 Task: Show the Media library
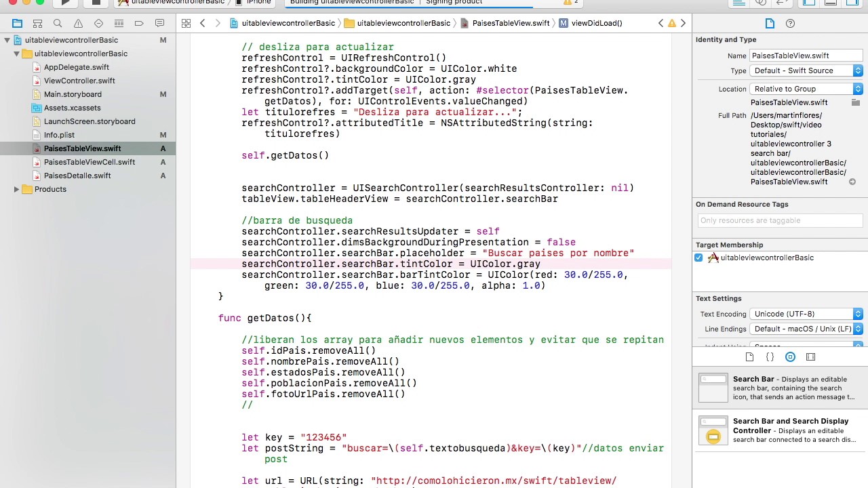pyautogui.click(x=810, y=357)
